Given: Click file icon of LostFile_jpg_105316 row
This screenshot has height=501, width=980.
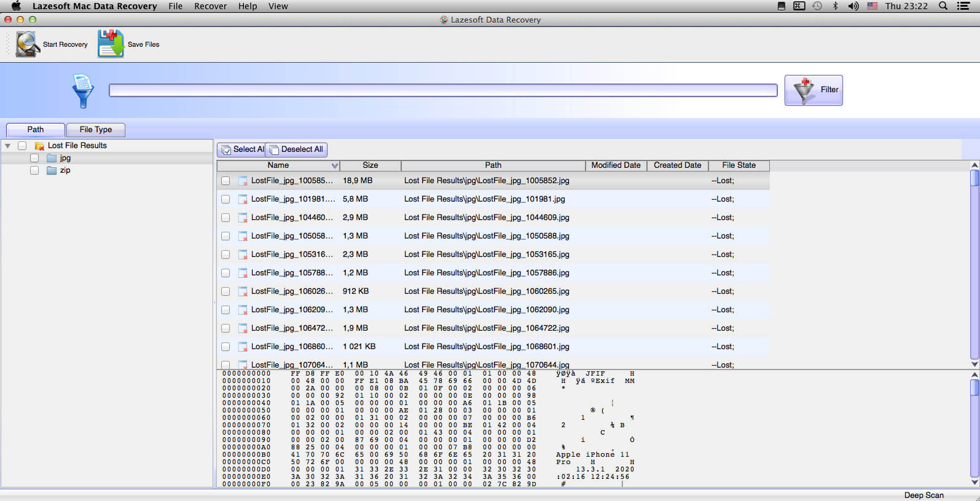Looking at the screenshot, I should point(243,254).
